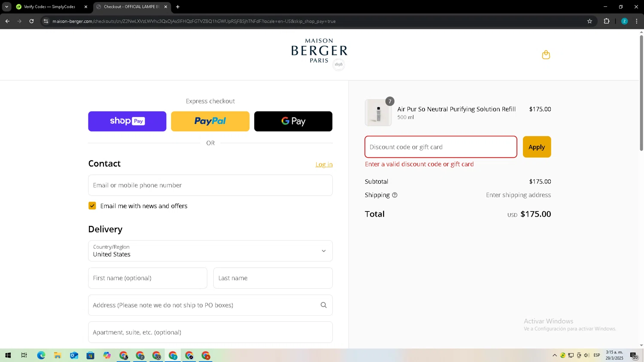Screen dimensions: 644x362
Task: Uncheck Email me with news and offers
Action: 92,206
